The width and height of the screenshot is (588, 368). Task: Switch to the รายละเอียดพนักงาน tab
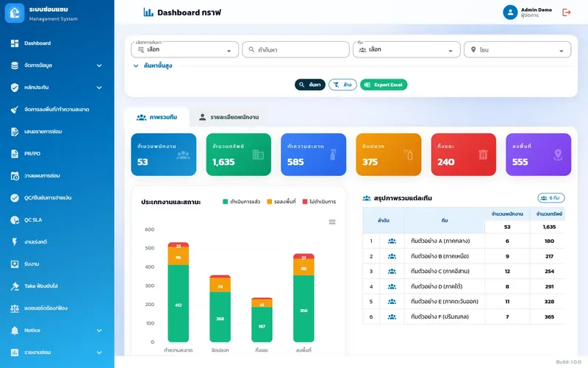[x=229, y=117]
